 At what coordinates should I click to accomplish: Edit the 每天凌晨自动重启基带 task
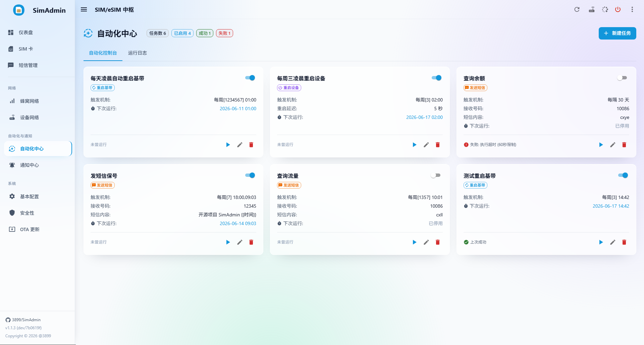(x=240, y=145)
